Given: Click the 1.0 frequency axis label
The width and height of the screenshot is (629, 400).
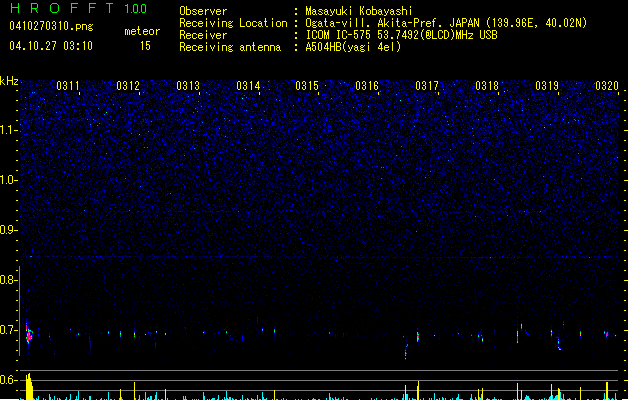Looking at the screenshot, I should point(8,180).
